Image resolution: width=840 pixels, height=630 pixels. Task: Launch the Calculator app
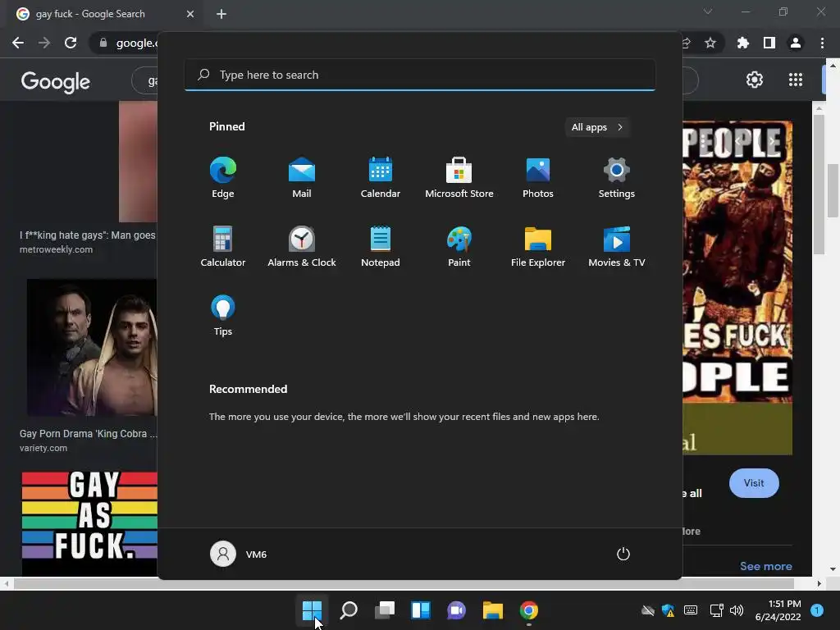tap(223, 246)
